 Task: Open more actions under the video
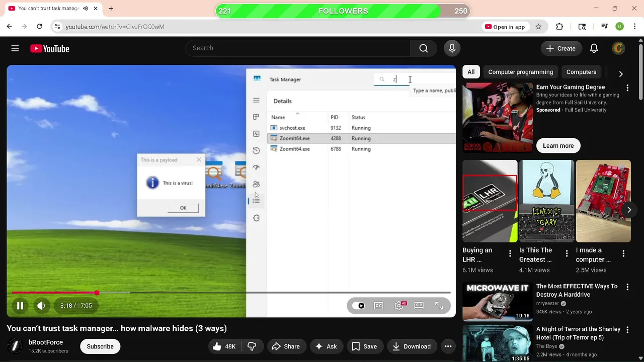pyautogui.click(x=448, y=346)
